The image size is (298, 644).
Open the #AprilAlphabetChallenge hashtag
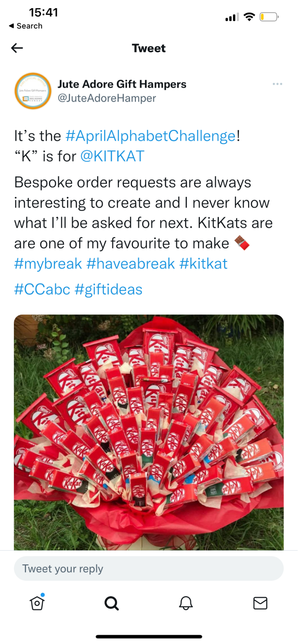coord(150,136)
